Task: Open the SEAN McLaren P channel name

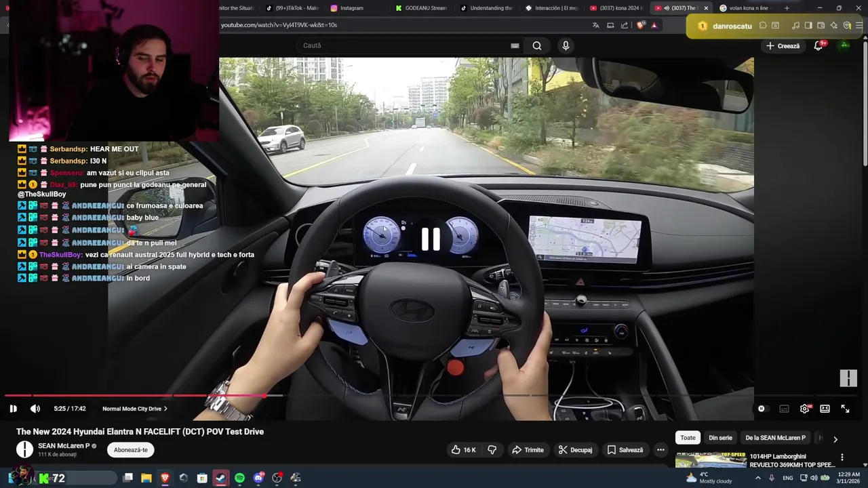Action: (x=64, y=446)
